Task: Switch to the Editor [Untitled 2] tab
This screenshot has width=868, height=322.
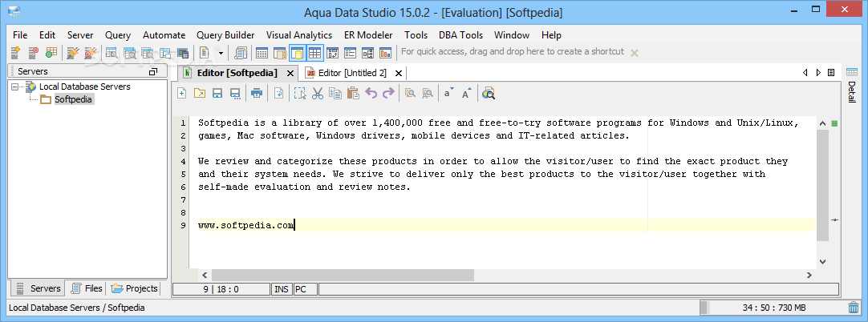Action: coord(352,72)
